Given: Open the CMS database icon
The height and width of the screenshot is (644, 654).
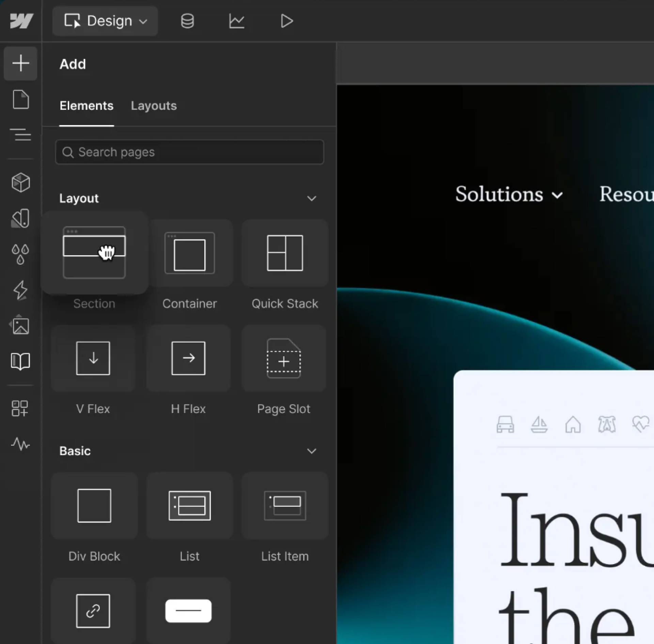Looking at the screenshot, I should coord(187,21).
